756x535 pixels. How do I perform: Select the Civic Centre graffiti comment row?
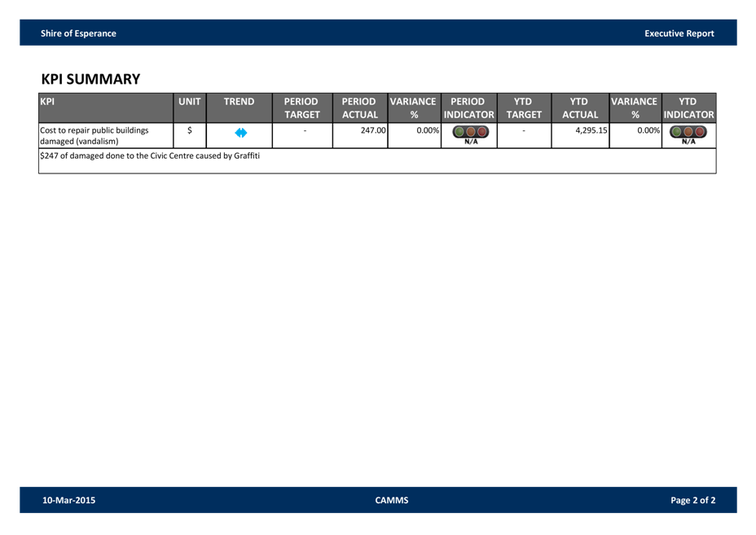pos(150,156)
